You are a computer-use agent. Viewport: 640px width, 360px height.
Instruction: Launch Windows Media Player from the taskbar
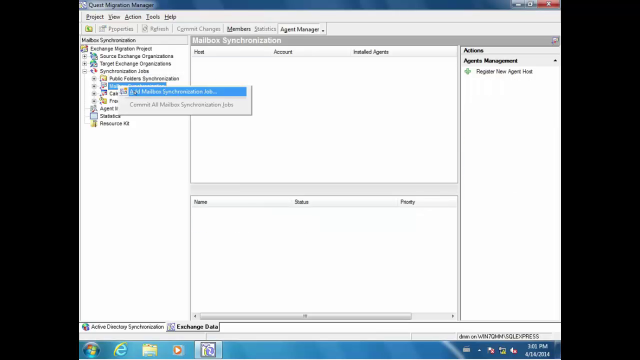[178, 350]
